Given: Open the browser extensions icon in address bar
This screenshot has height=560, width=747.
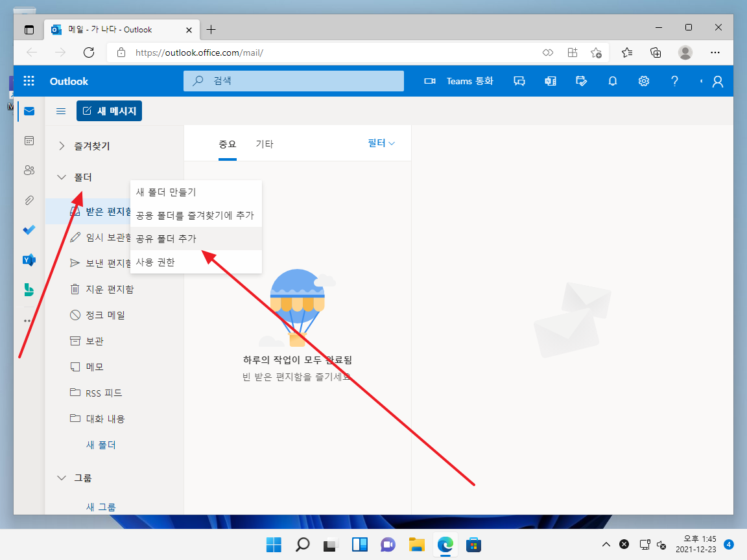Looking at the screenshot, I should point(573,52).
